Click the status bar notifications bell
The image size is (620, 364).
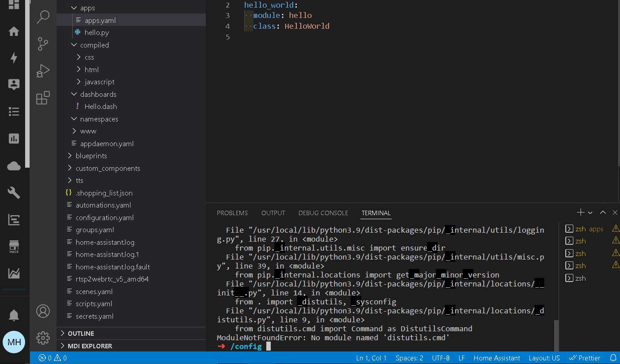(x=613, y=358)
